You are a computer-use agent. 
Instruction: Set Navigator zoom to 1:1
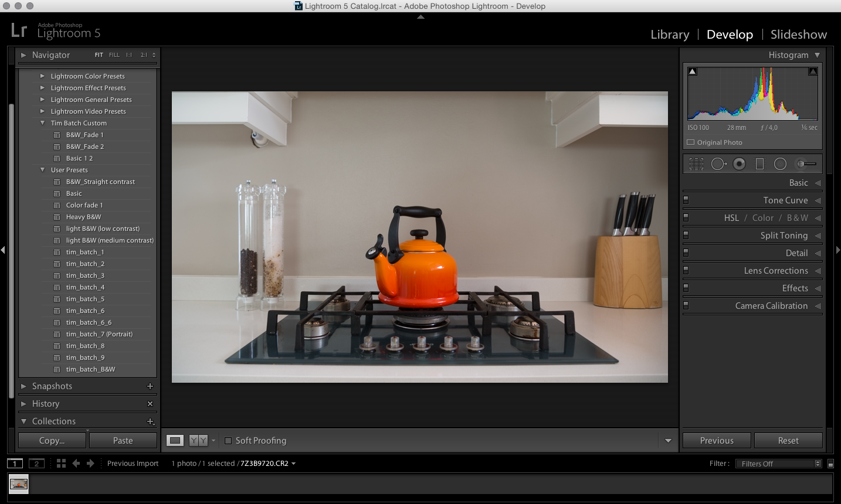[x=129, y=55]
